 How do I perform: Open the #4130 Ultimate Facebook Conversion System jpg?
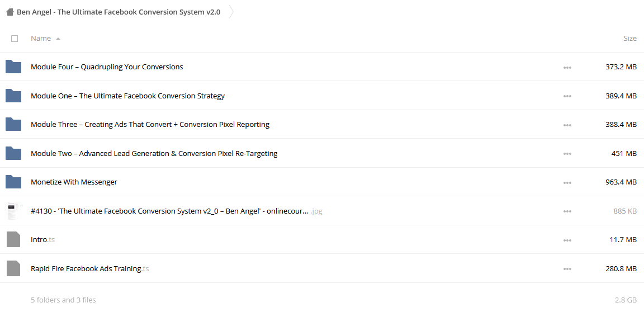pos(176,211)
